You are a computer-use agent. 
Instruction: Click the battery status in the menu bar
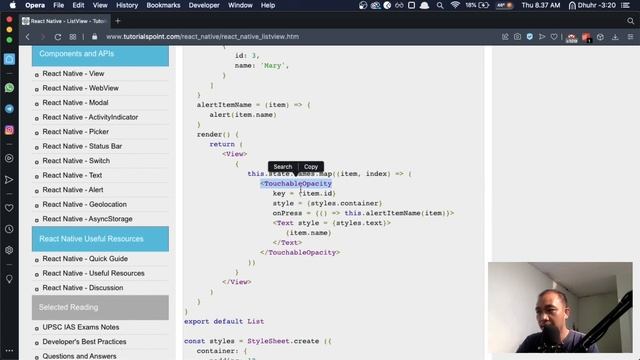tap(478, 5)
